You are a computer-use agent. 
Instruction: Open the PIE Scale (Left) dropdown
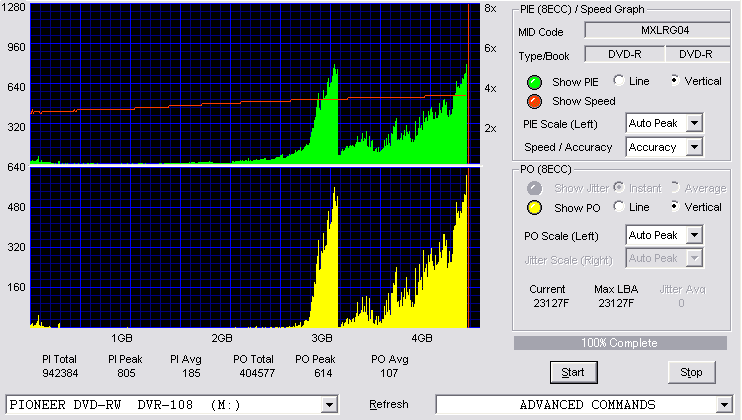[694, 123]
